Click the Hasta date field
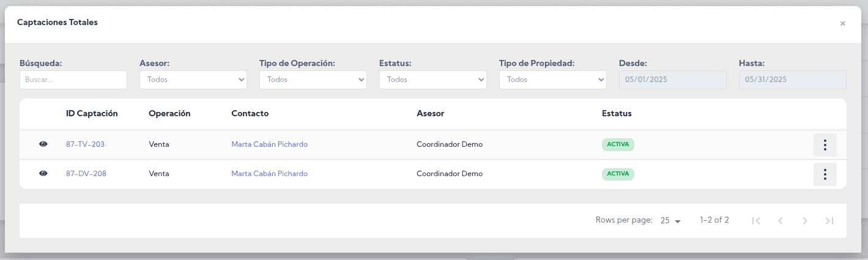The image size is (868, 260). (x=792, y=80)
